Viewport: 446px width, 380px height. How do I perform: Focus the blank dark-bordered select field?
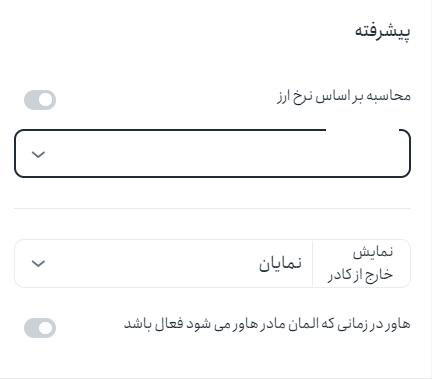click(212, 153)
